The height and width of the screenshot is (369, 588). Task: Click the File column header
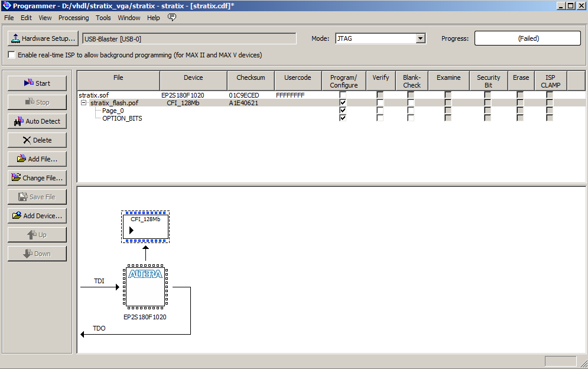[119, 80]
